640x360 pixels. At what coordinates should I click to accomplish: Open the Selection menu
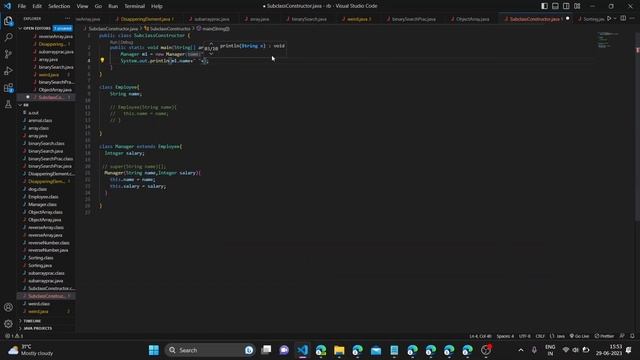(x=59, y=6)
